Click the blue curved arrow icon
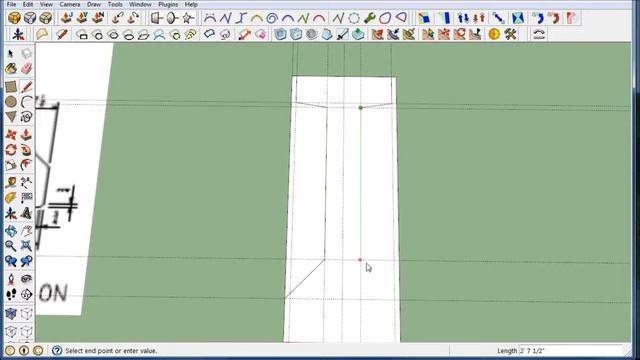Viewport: 640px width, 360px height. pyautogui.click(x=538, y=18)
